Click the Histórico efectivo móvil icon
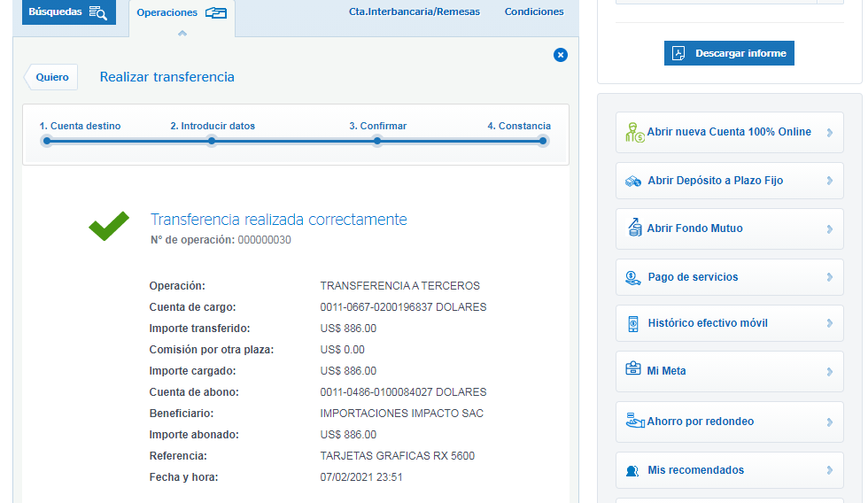Screen dimensions: 868x503 [x=633, y=323]
